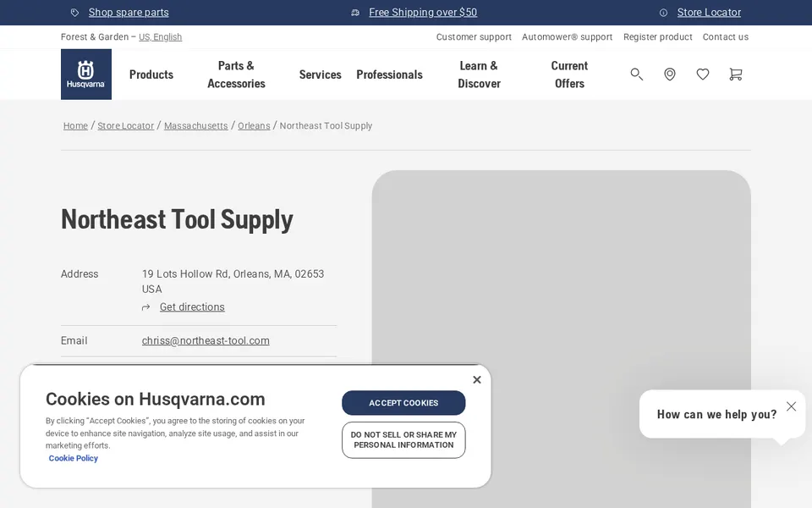
Task: Click the truck icon beside Free Shipping
Action: (x=355, y=13)
